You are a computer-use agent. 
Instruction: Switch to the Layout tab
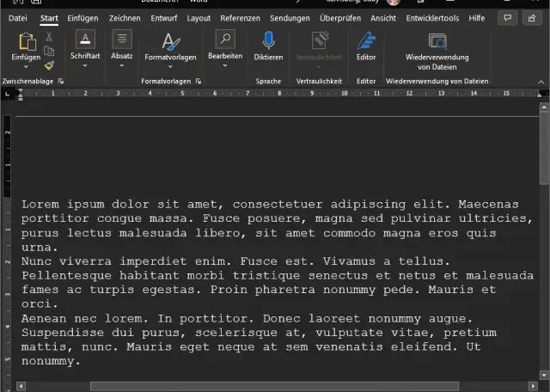[x=199, y=18]
